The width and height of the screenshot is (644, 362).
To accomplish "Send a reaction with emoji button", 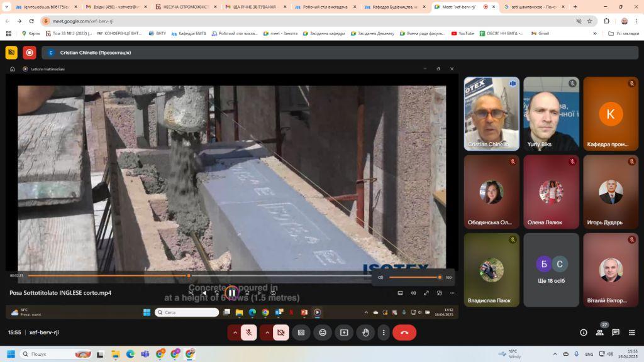I will coord(323,332).
